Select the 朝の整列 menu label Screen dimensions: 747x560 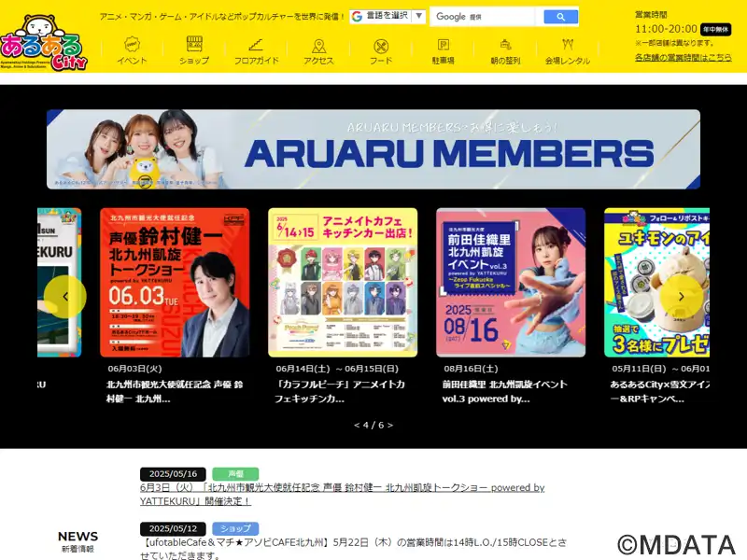point(505,61)
